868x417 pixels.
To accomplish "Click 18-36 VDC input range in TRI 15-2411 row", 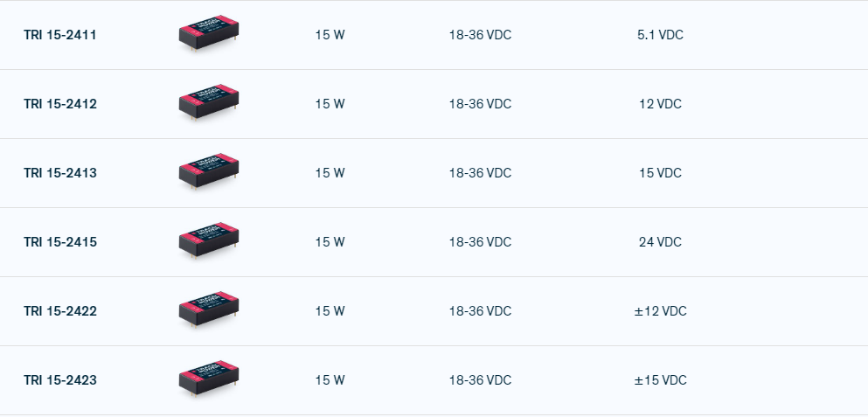I will 480,35.
